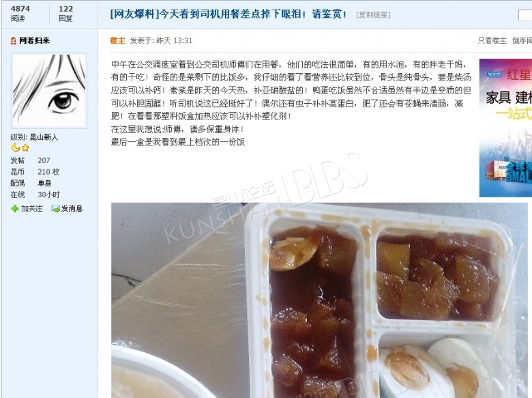Image resolution: width=532 pixels, height=398 pixels.
Task: Switch to 倒序阅读 reverse order view
Action: tap(522, 41)
